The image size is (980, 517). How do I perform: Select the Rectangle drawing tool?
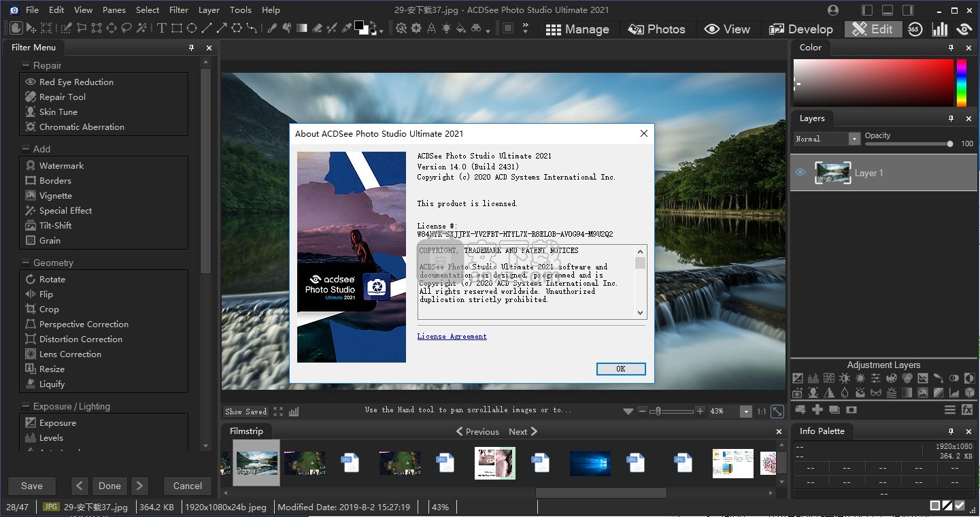177,29
